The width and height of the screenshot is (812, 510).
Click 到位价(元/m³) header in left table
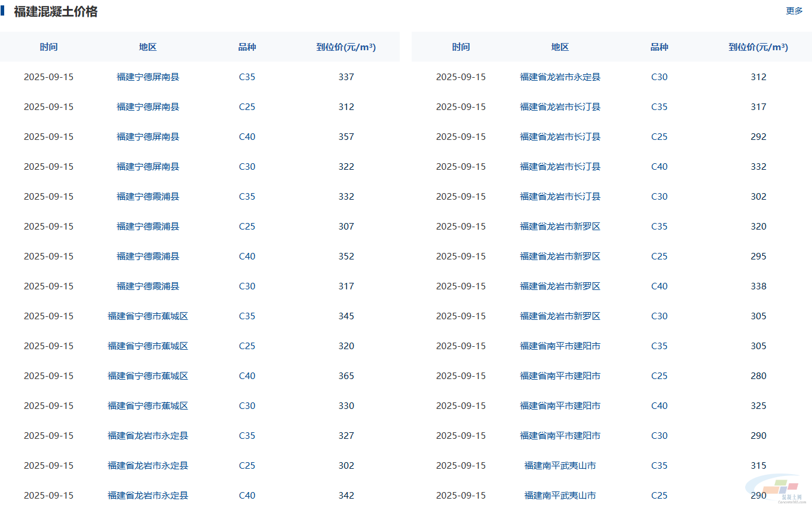click(x=346, y=47)
